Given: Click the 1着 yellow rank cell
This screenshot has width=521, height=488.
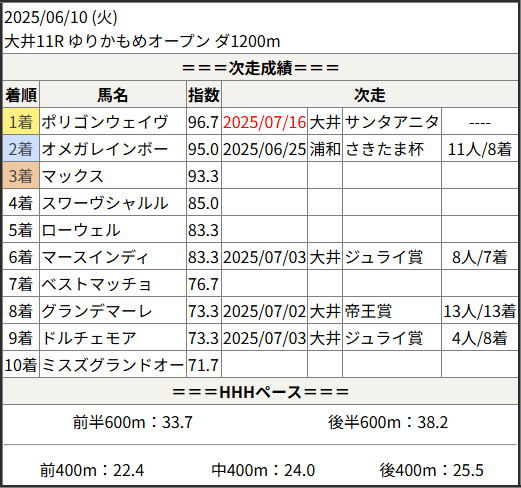Looking at the screenshot, I should tap(21, 122).
